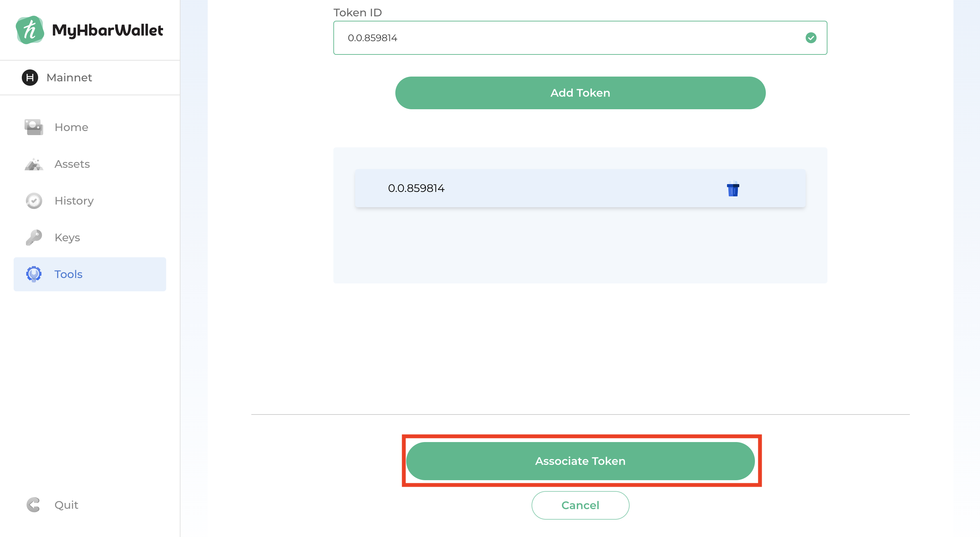Click the Hedera Mainnet network icon
Image resolution: width=980 pixels, height=537 pixels.
click(x=30, y=78)
